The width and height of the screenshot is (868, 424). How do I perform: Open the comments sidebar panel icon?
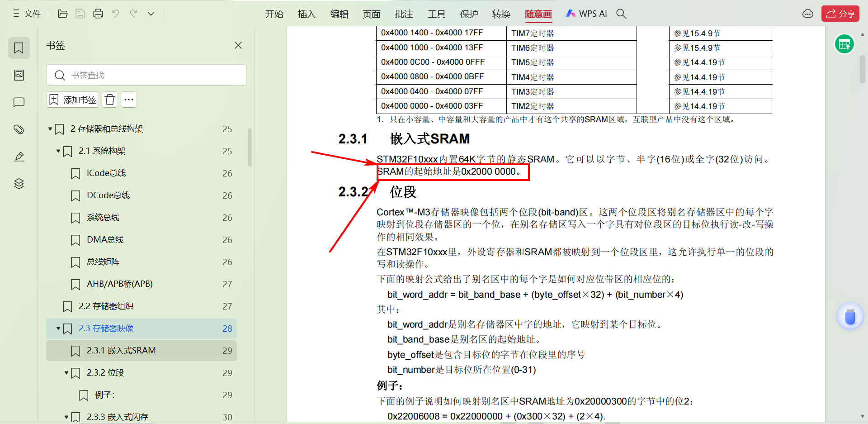tap(19, 102)
